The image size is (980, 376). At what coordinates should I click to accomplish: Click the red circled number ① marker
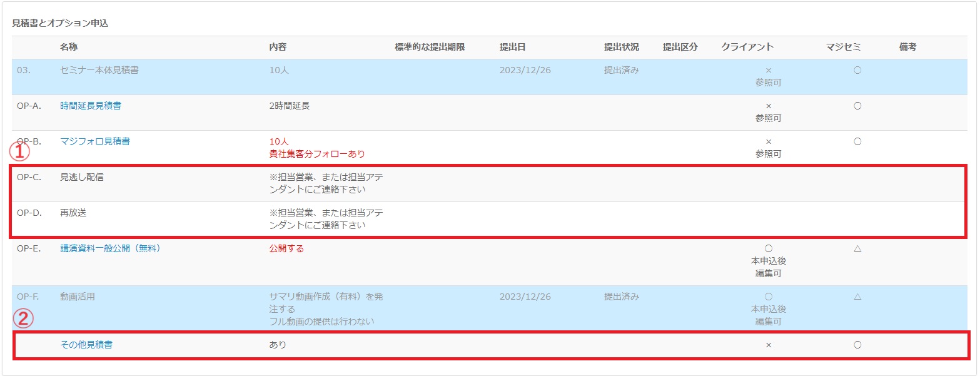point(21,152)
